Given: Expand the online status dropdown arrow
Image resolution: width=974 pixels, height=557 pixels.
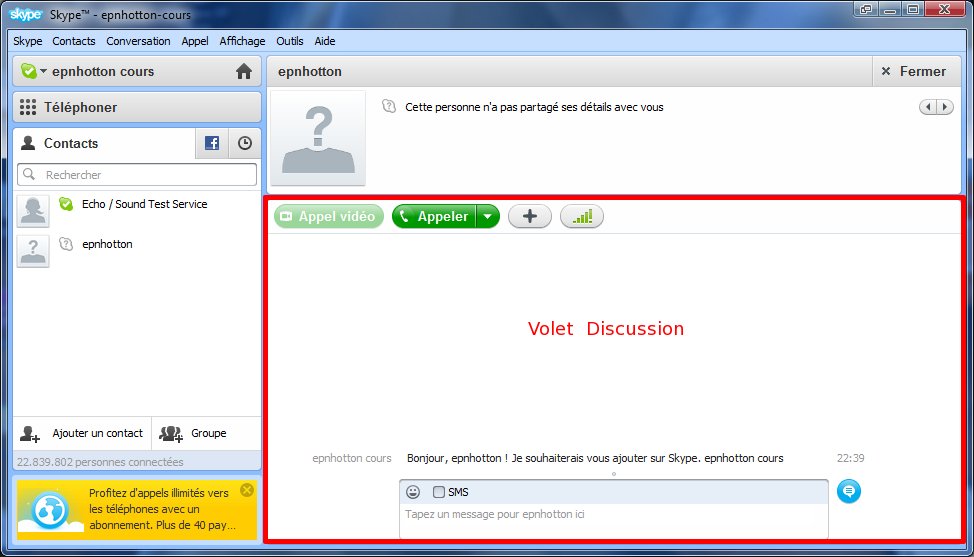Looking at the screenshot, I should pos(43,71).
